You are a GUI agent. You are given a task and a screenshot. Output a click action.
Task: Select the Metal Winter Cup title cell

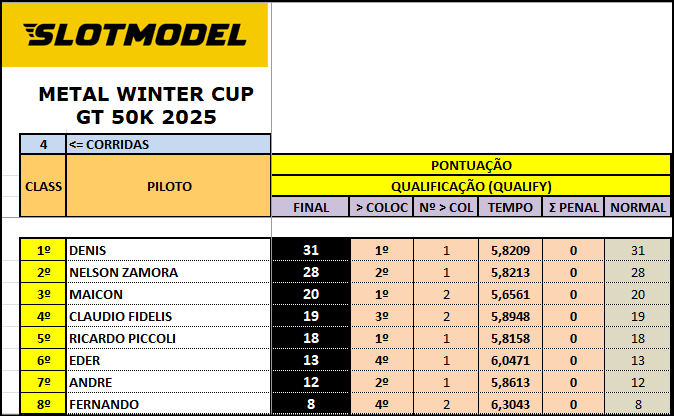(145, 106)
